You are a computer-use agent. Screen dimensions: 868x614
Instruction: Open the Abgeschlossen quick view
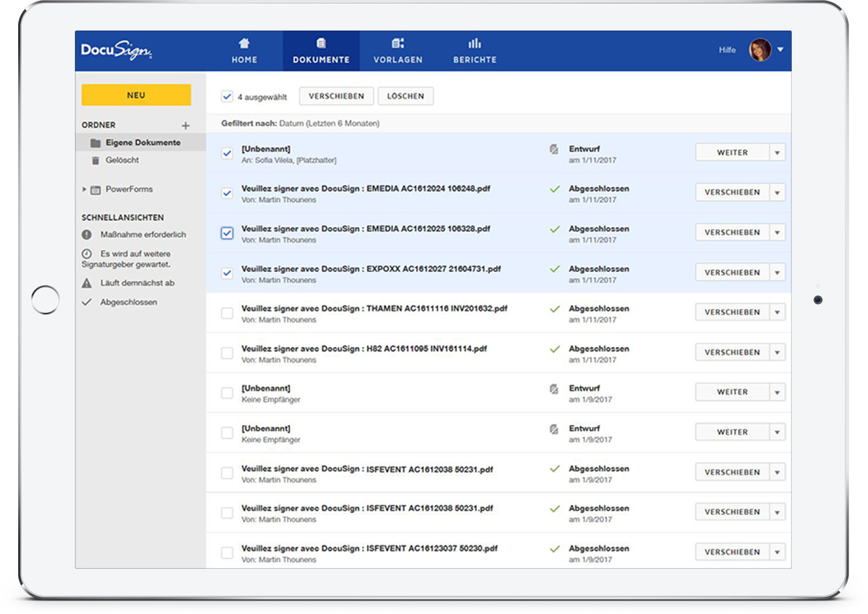click(x=128, y=302)
